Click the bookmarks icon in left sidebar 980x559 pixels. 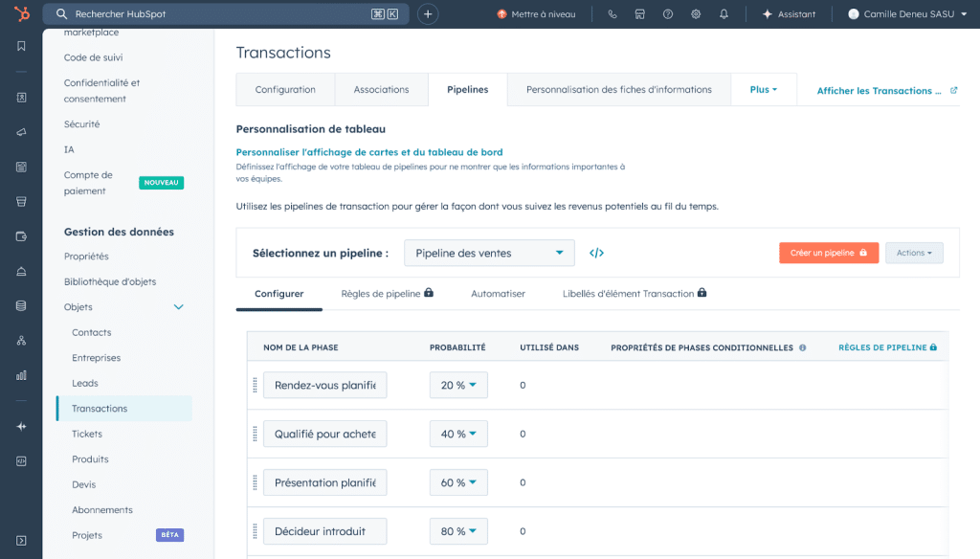(x=21, y=46)
